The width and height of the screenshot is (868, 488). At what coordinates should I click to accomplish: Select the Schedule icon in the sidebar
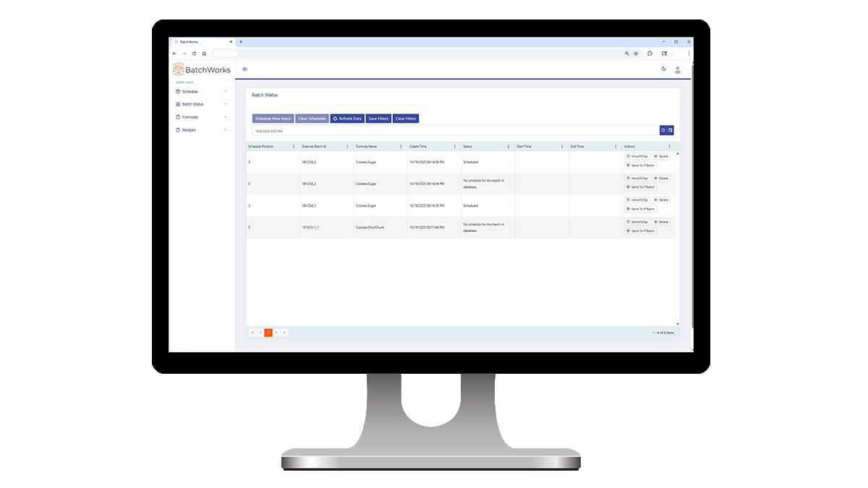click(177, 91)
